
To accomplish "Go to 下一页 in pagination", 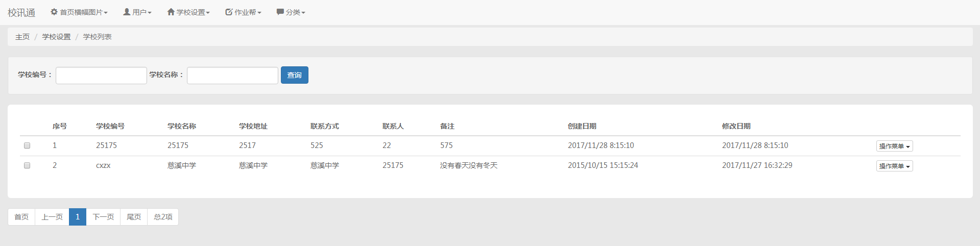I will (x=103, y=217).
